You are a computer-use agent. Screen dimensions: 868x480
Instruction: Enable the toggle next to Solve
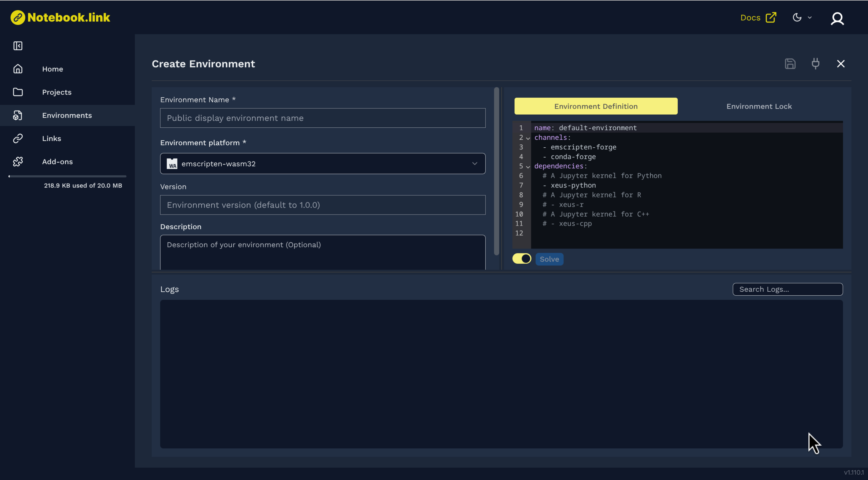click(x=522, y=258)
